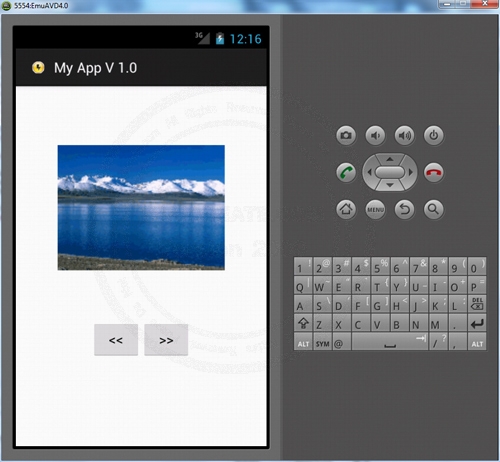Image resolution: width=500 pixels, height=462 pixels.
Task: Click the G key on keyboard
Action: click(x=380, y=304)
